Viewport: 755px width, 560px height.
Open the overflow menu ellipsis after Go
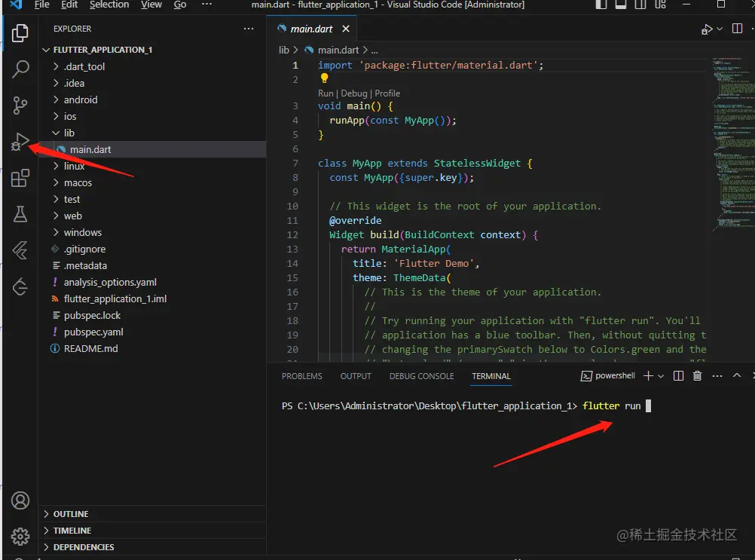(x=206, y=5)
